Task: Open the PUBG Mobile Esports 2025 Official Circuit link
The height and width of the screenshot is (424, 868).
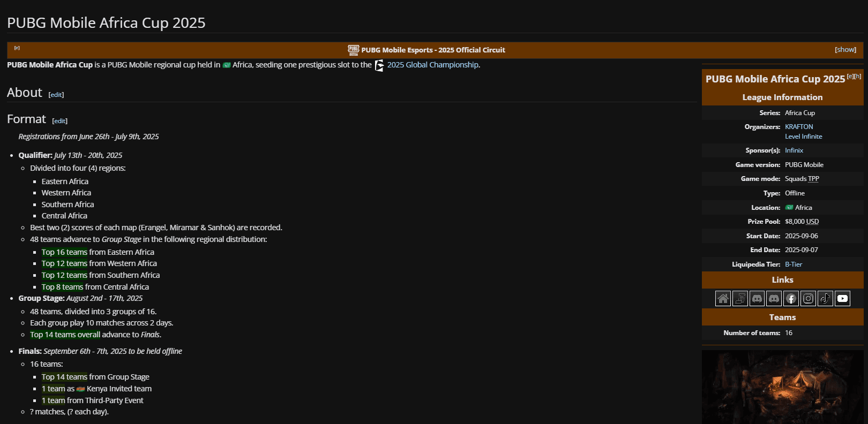Action: tap(433, 50)
